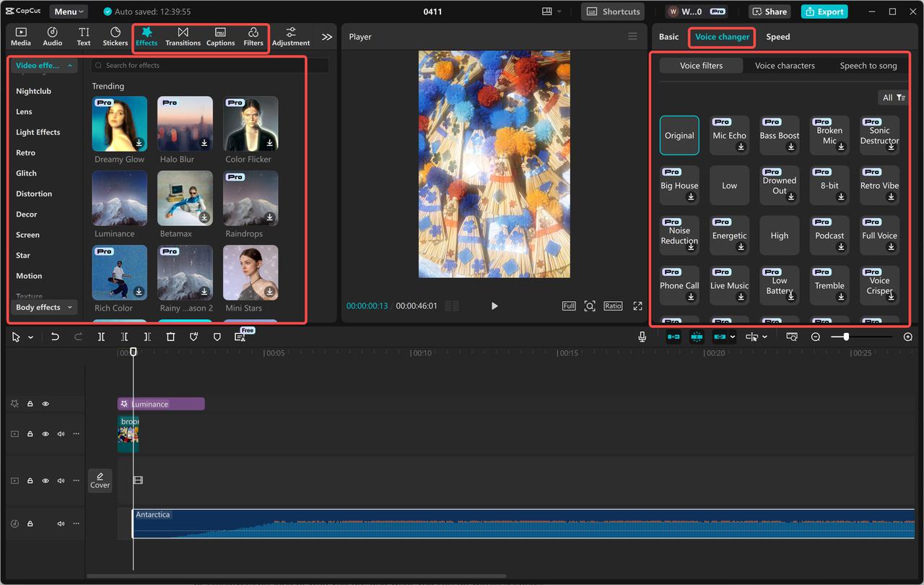Open the Transitions panel
The width and height of the screenshot is (924, 585).
click(x=183, y=36)
